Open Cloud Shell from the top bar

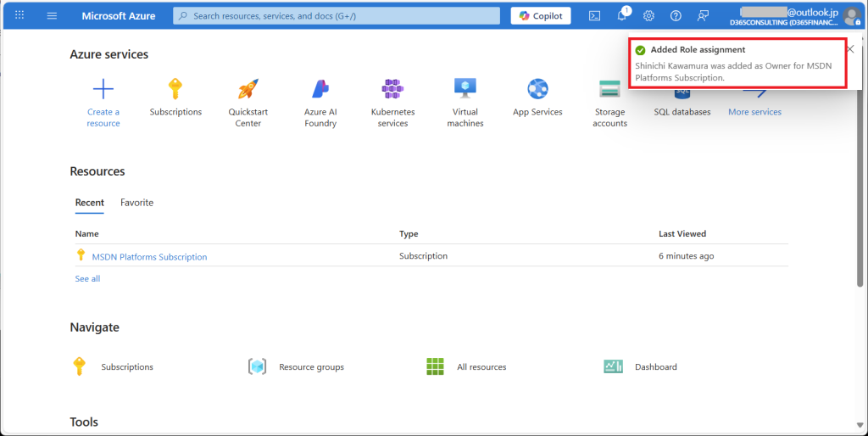pyautogui.click(x=595, y=16)
